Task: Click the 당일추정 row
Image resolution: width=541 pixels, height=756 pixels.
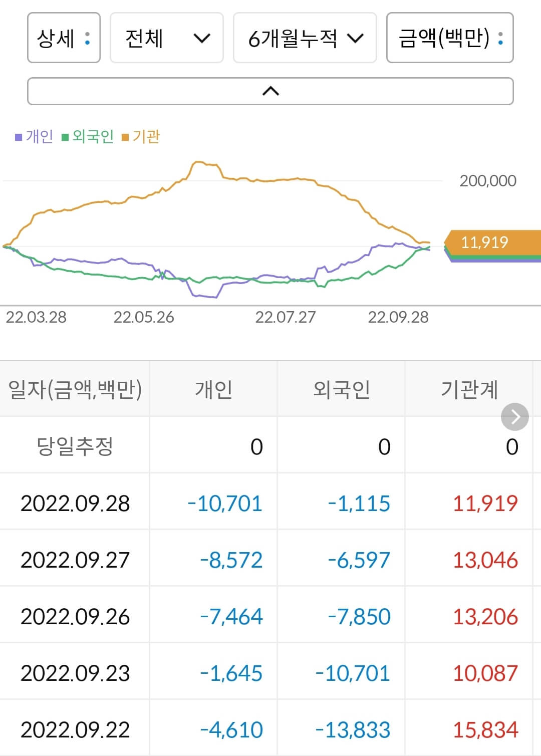Action: click(x=75, y=445)
